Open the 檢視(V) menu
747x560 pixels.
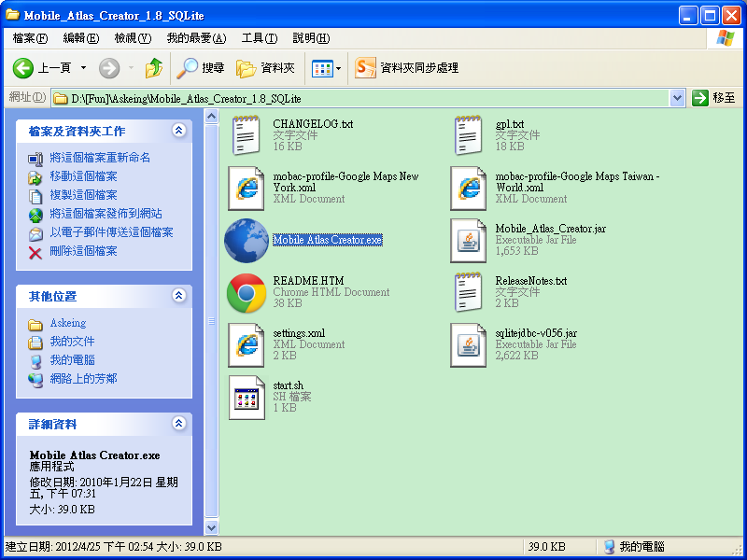(133, 38)
